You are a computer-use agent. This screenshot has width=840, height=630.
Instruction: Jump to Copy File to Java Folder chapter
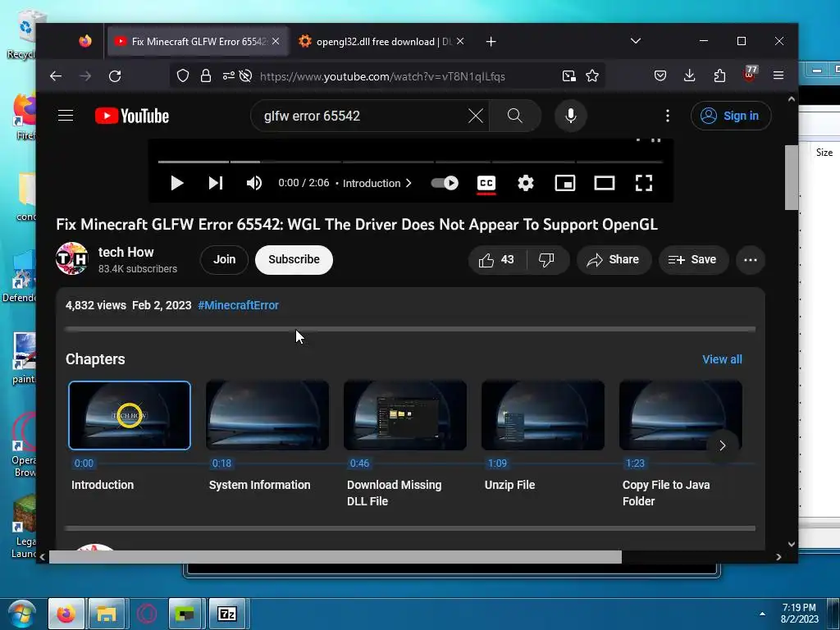click(x=680, y=415)
